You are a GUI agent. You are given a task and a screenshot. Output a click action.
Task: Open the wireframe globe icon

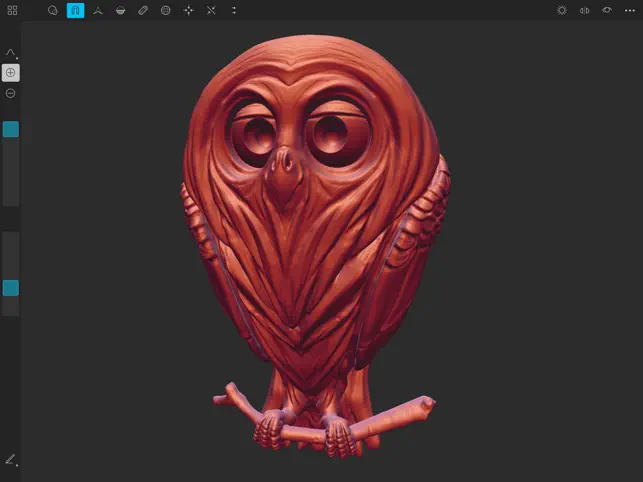(166, 10)
